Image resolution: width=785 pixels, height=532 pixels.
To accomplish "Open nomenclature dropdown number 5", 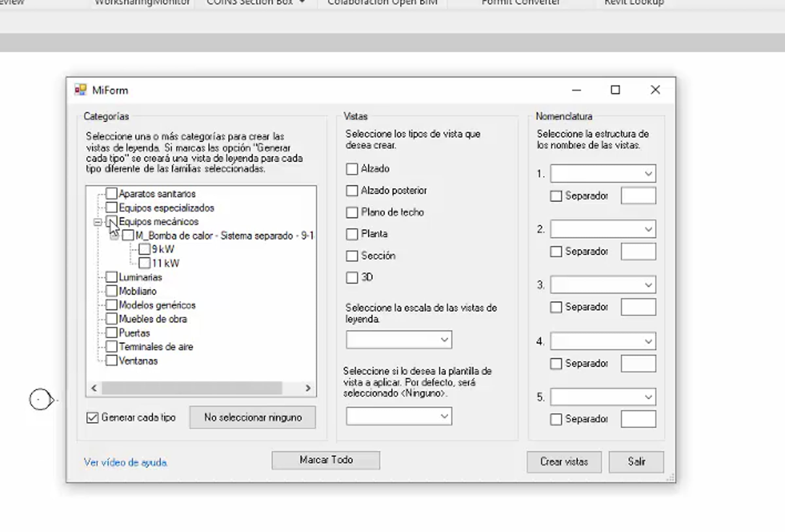I will coord(603,397).
